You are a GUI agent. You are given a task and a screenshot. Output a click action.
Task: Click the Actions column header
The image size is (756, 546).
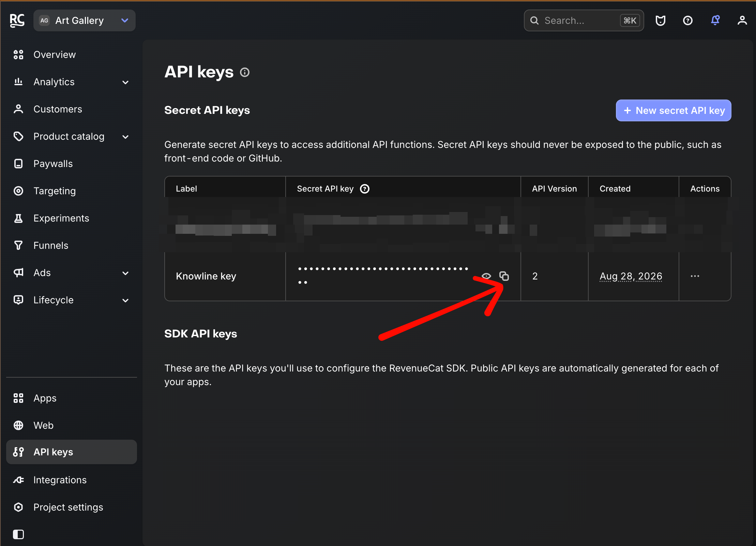(x=705, y=188)
